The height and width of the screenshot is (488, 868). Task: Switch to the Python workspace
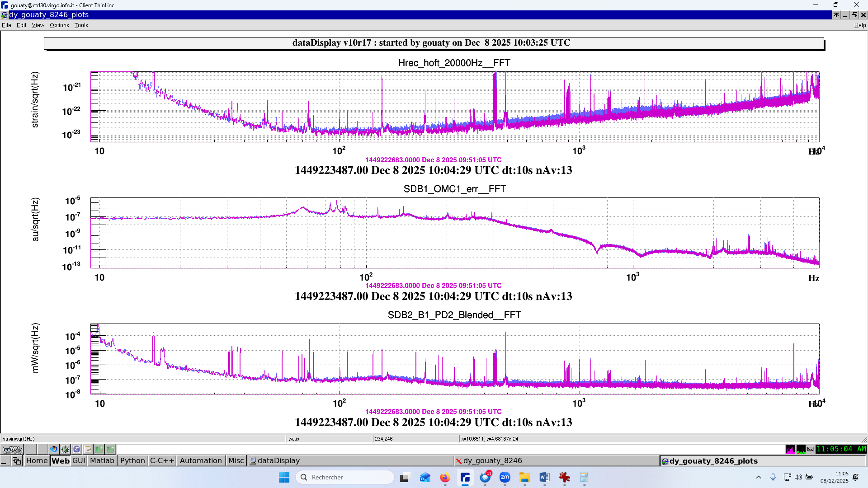[x=132, y=461]
